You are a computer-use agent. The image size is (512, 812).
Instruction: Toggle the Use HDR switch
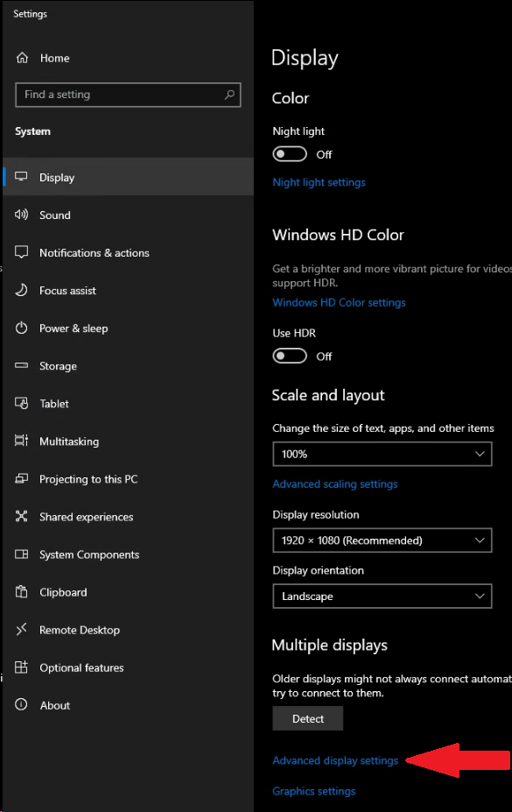[290, 357]
